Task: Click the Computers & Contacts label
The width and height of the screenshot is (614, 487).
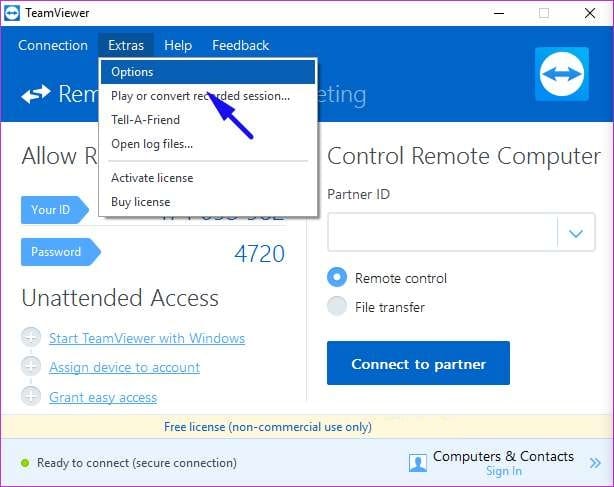Action: coord(503,456)
